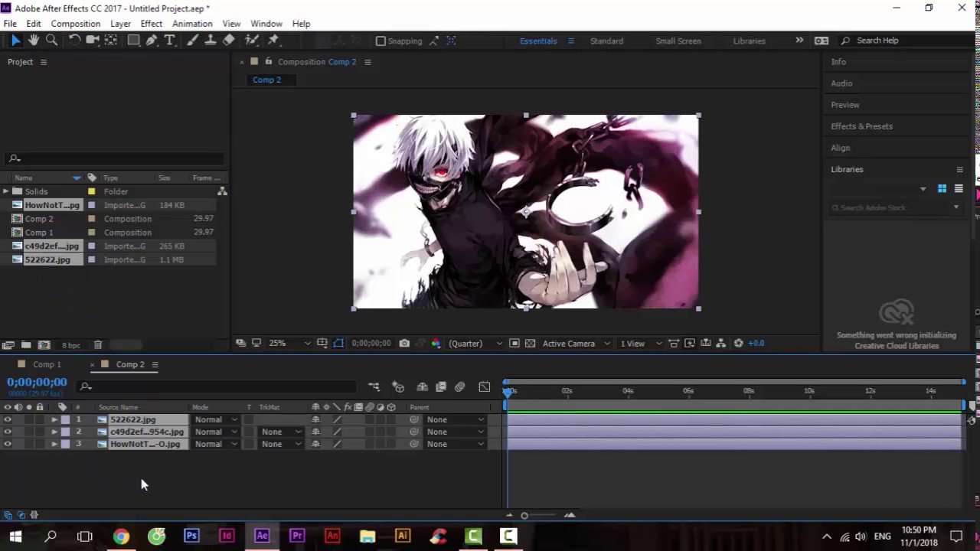Open the Composition menu
The width and height of the screenshot is (980, 551).
tap(75, 24)
